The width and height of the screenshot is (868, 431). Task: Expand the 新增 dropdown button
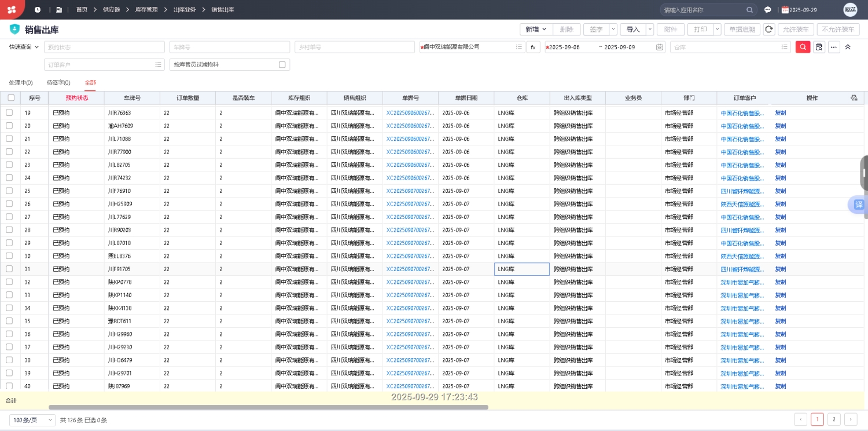(x=536, y=29)
